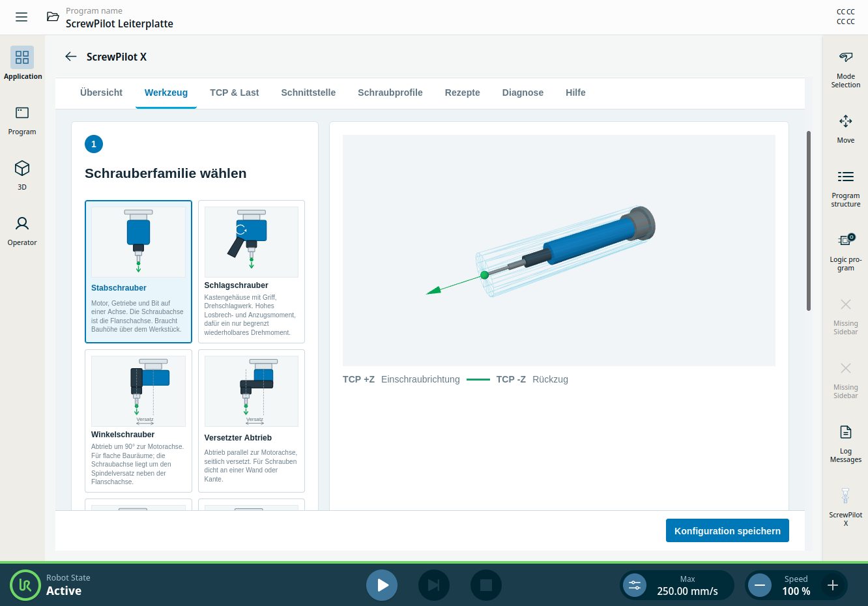
Task: Click the TCP -Z Rückzug legend
Action: 532,379
